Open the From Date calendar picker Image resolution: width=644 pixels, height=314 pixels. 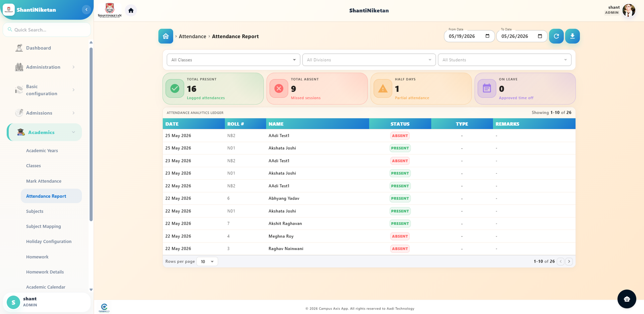coord(487,36)
